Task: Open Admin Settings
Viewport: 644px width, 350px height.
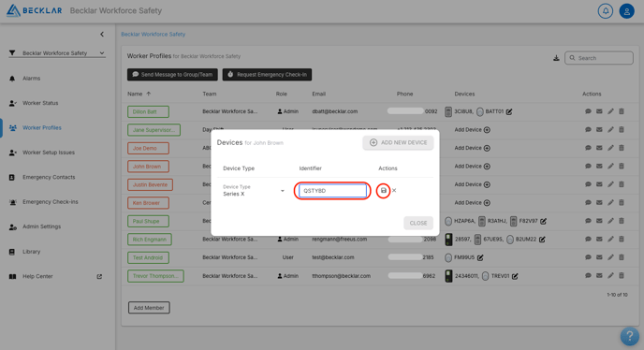Action: point(41,226)
